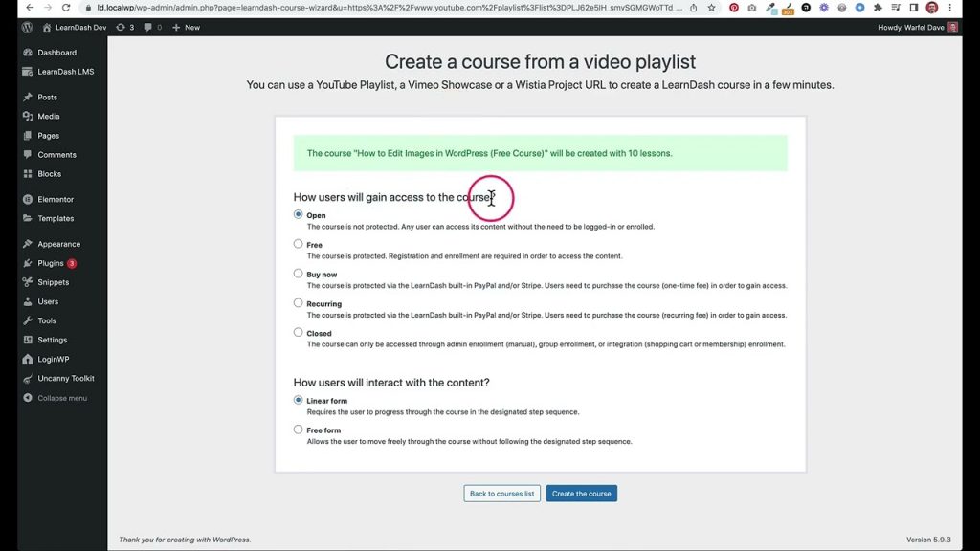Click the browser address bar URL
This screenshot has width=980, height=551.
383,8
